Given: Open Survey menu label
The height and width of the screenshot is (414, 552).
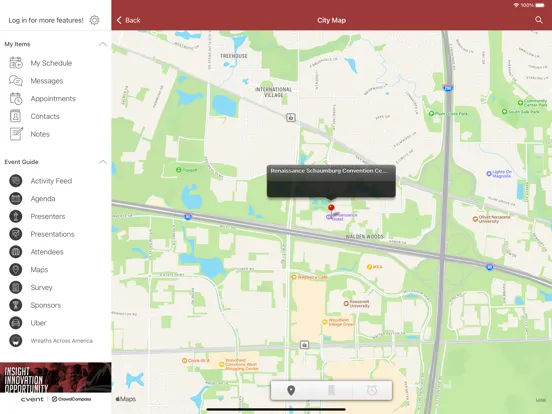Looking at the screenshot, I should click(42, 288).
